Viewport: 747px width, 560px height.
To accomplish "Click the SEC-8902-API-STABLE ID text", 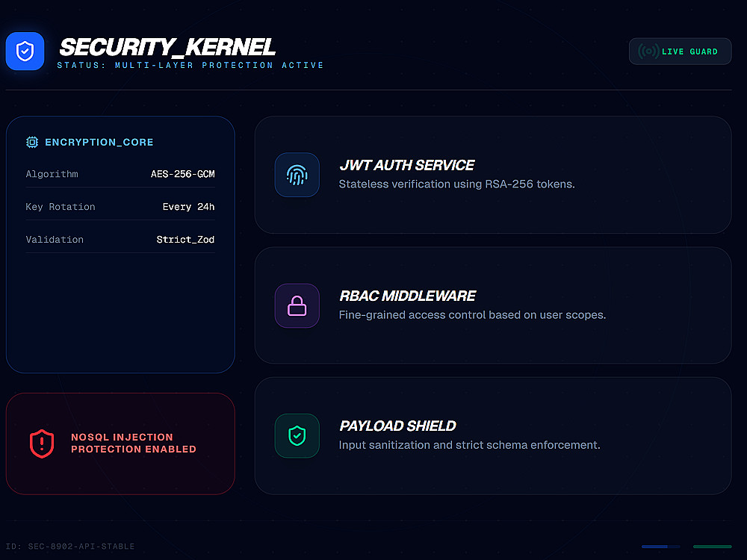I will click(x=70, y=547).
